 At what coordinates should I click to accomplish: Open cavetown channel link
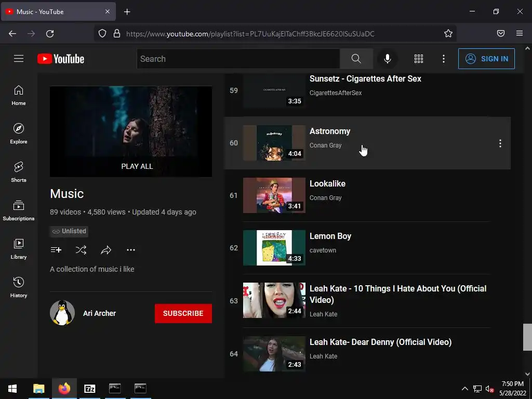(x=323, y=250)
